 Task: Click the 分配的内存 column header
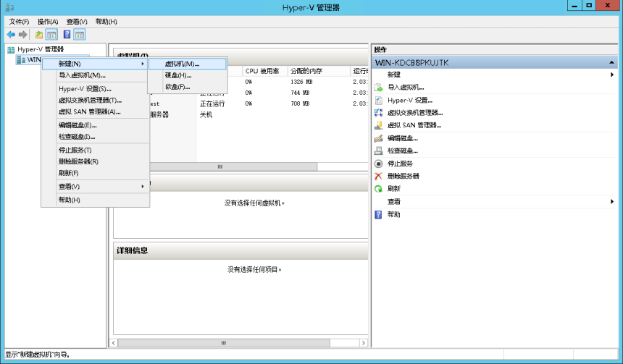pyautogui.click(x=319, y=71)
